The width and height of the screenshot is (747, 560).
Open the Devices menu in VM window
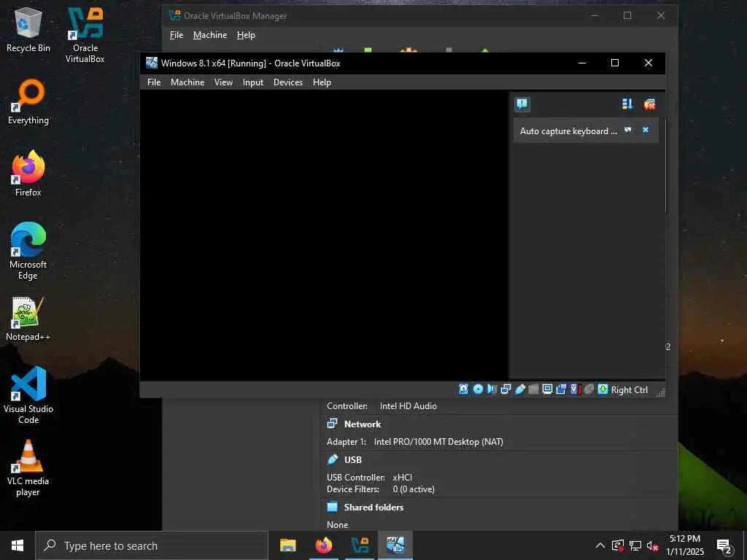click(x=288, y=82)
